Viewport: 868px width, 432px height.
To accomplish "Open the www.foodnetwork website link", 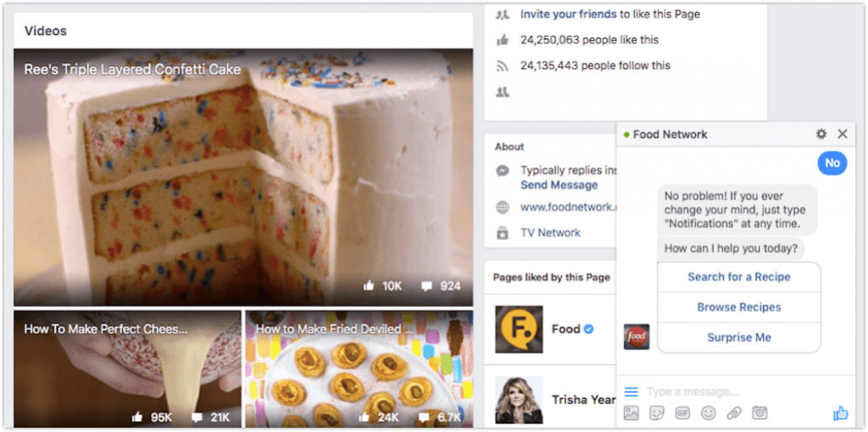I will click(x=568, y=207).
